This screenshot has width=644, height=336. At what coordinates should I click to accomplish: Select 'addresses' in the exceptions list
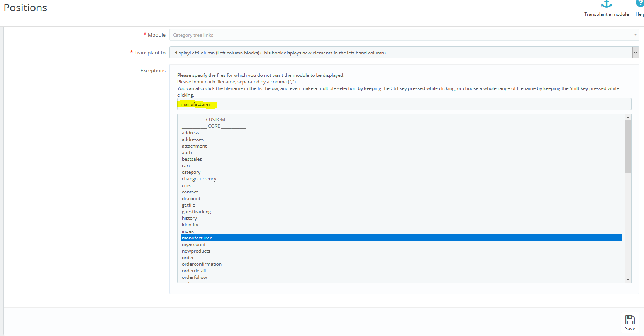point(401,139)
